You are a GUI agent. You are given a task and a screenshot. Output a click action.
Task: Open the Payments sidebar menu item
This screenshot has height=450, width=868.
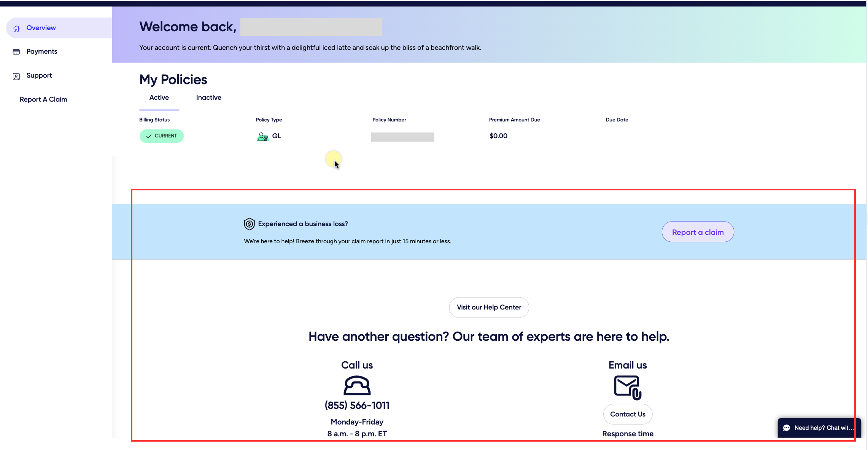pos(42,51)
